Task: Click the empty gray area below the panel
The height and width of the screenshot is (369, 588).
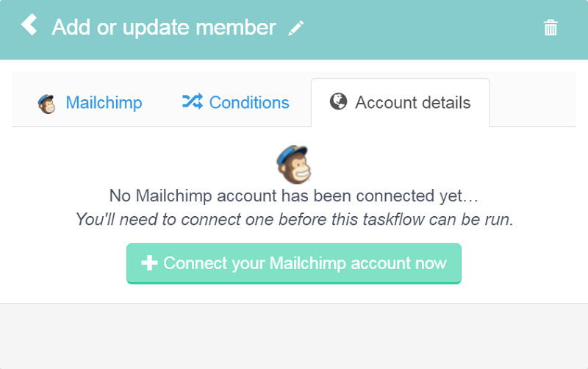Action: [x=294, y=337]
